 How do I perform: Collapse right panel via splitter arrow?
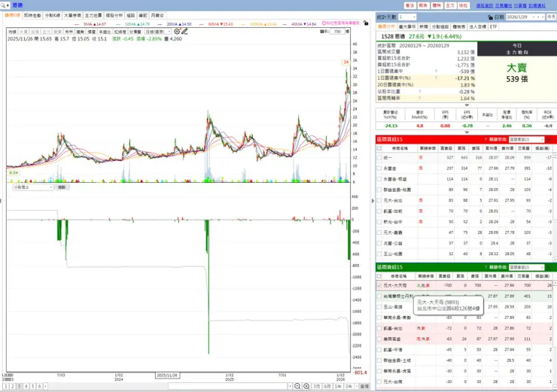373,201
